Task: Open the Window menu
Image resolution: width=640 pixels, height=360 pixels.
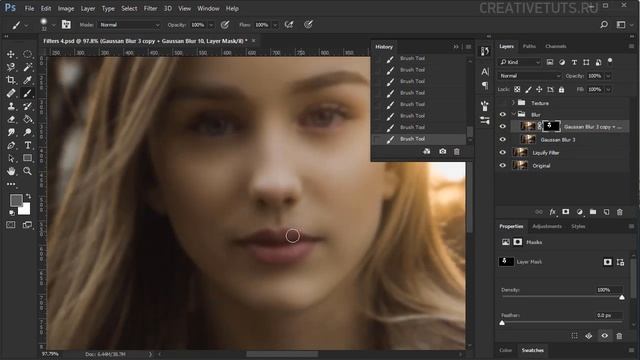Action: click(208, 9)
